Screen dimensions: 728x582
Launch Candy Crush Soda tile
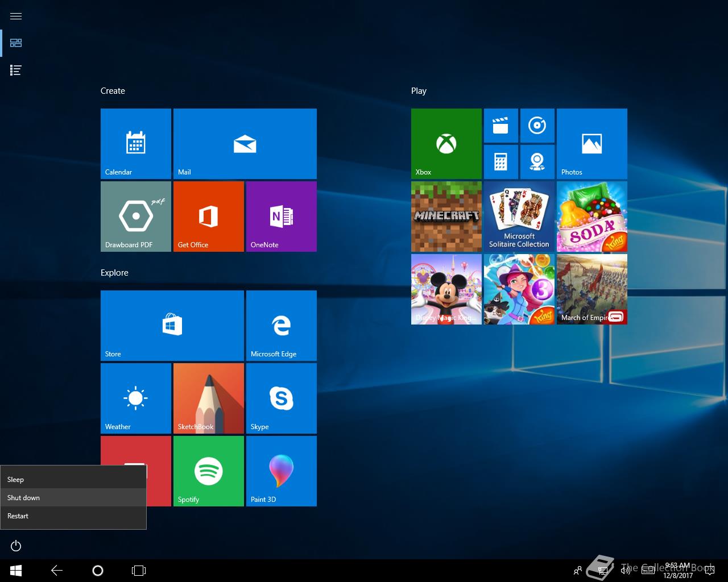click(592, 217)
